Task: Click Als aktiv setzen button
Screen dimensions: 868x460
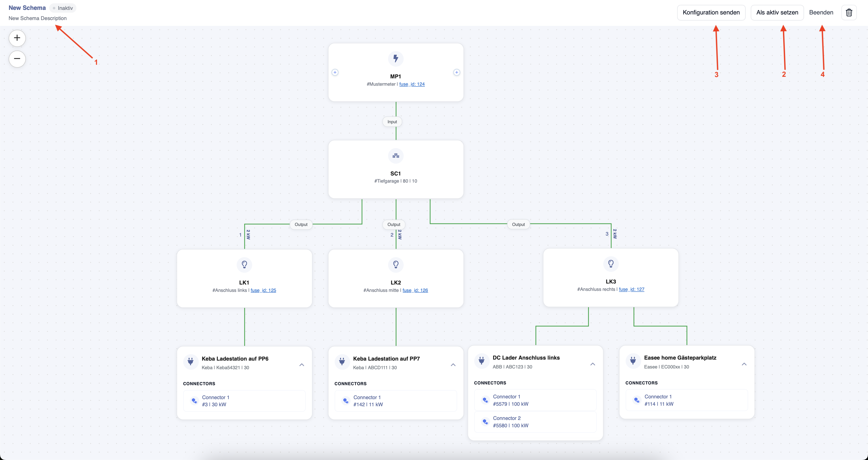Action: [x=777, y=12]
